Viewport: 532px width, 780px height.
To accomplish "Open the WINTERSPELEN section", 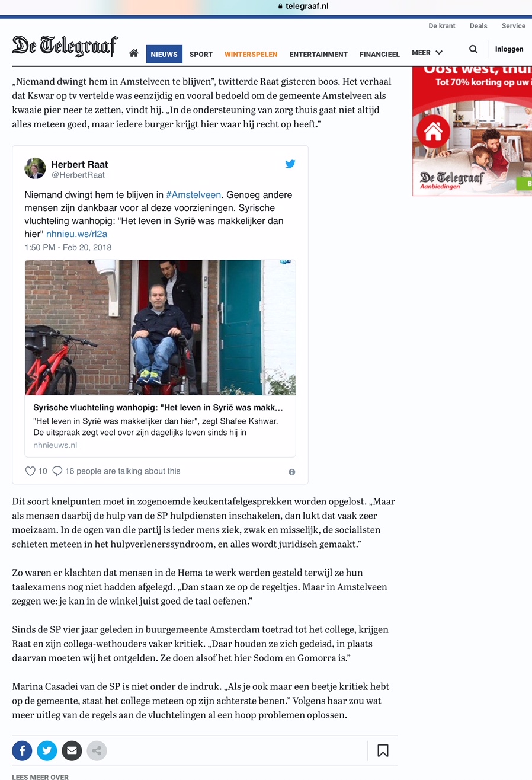I will pos(251,54).
